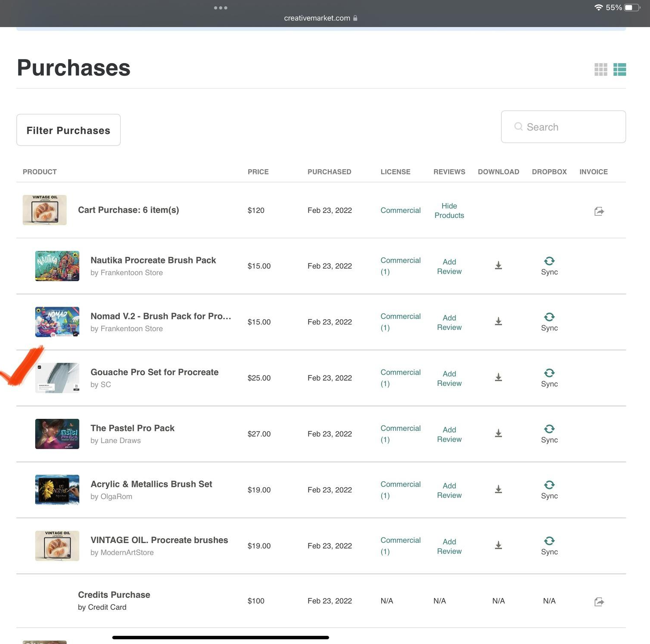Open The Pastel Pro Pack product page
This screenshot has height=644, width=650.
pyautogui.click(x=132, y=428)
